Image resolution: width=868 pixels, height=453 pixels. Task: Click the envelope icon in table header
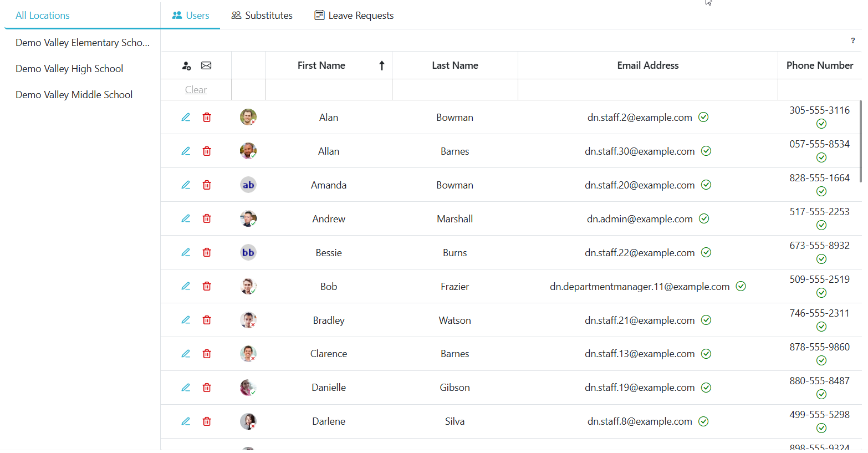point(206,66)
